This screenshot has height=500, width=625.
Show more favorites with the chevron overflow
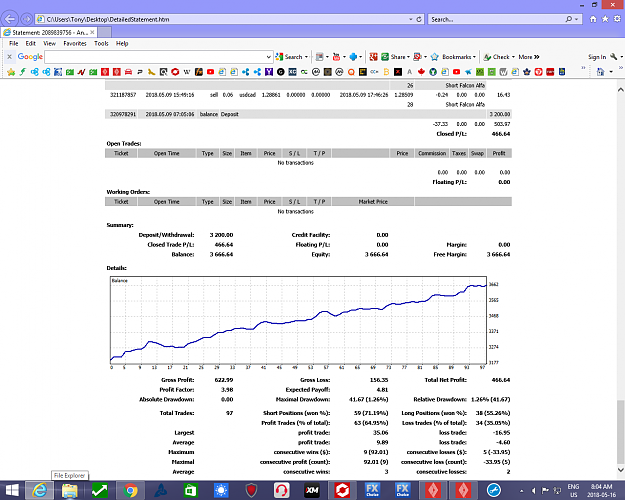(x=583, y=68)
